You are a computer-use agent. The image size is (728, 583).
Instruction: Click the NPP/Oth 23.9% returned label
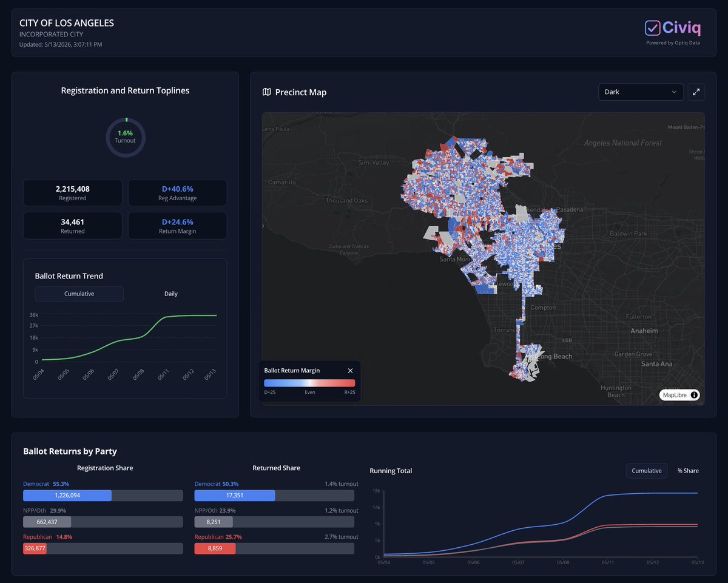click(x=216, y=510)
